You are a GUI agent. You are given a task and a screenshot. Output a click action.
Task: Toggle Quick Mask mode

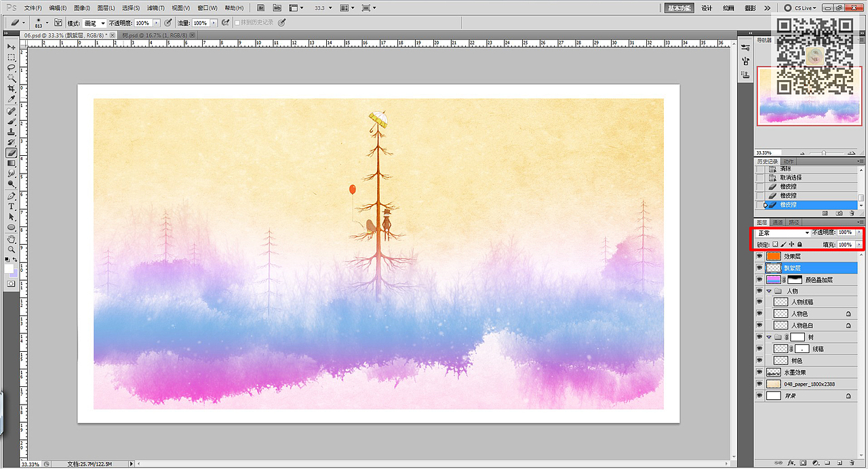[x=12, y=283]
